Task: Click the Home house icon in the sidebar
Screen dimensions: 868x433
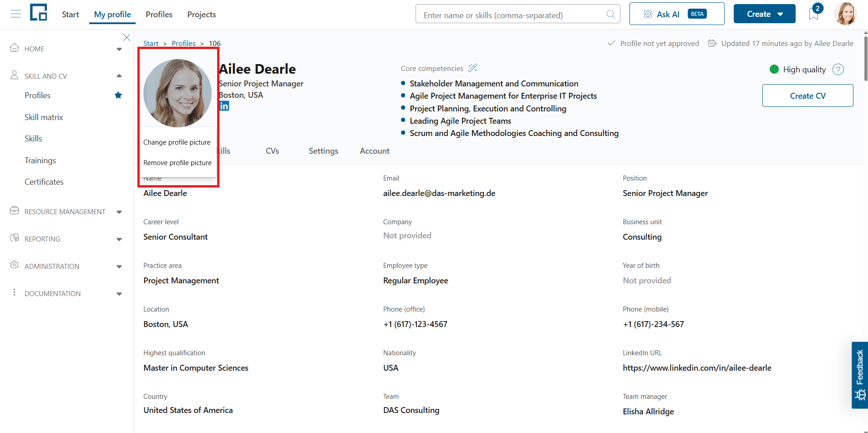Action: (15, 48)
